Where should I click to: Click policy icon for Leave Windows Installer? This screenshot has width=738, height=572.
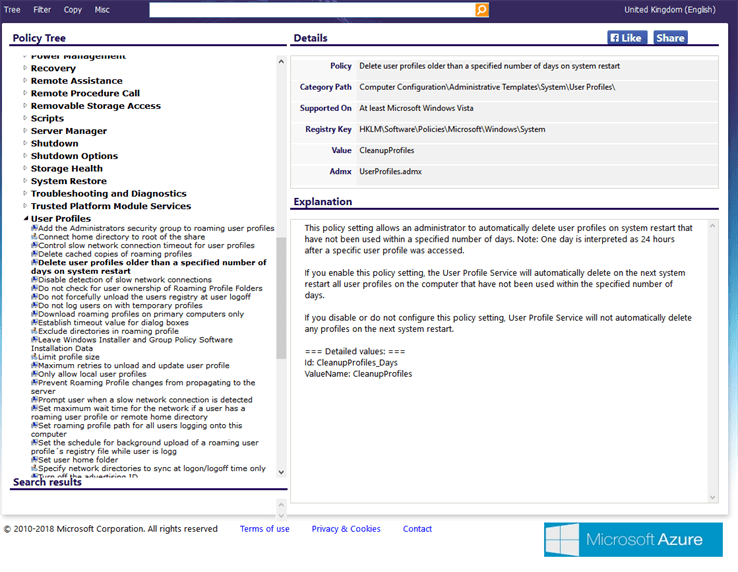tap(34, 339)
